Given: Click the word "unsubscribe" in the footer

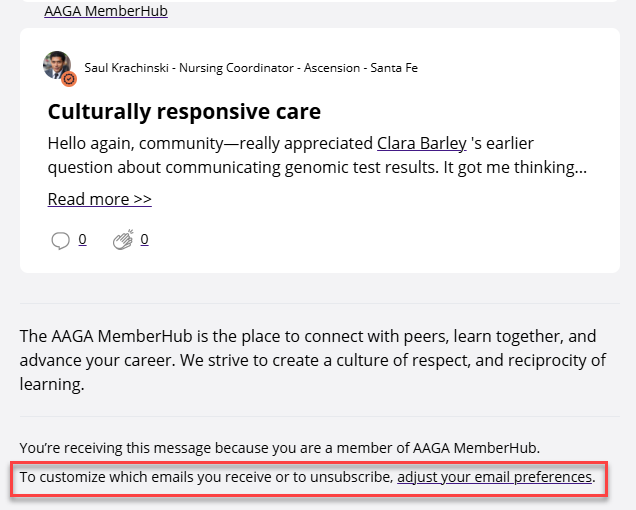Looking at the screenshot, I should [x=350, y=477].
